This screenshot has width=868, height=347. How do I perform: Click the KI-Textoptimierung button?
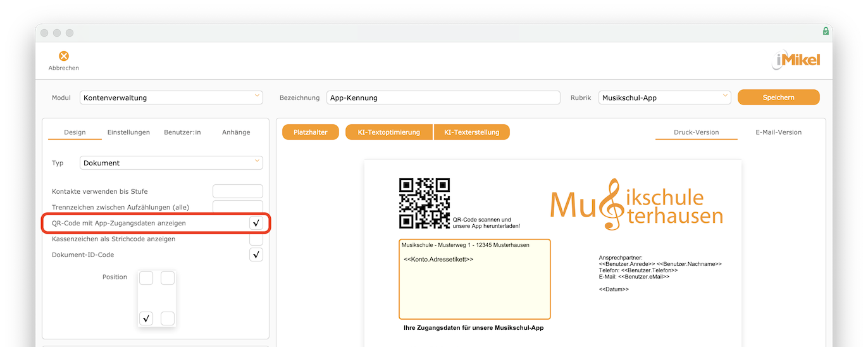389,132
